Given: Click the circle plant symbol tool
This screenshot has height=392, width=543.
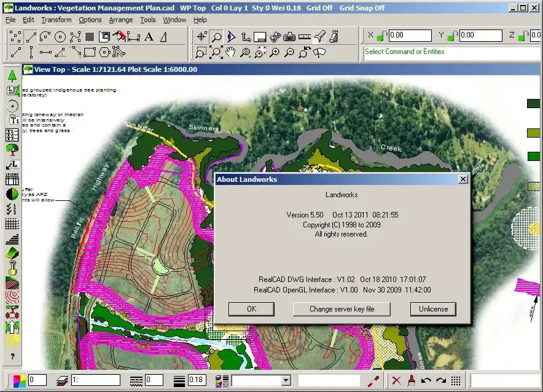Looking at the screenshot, I should click(x=12, y=106).
